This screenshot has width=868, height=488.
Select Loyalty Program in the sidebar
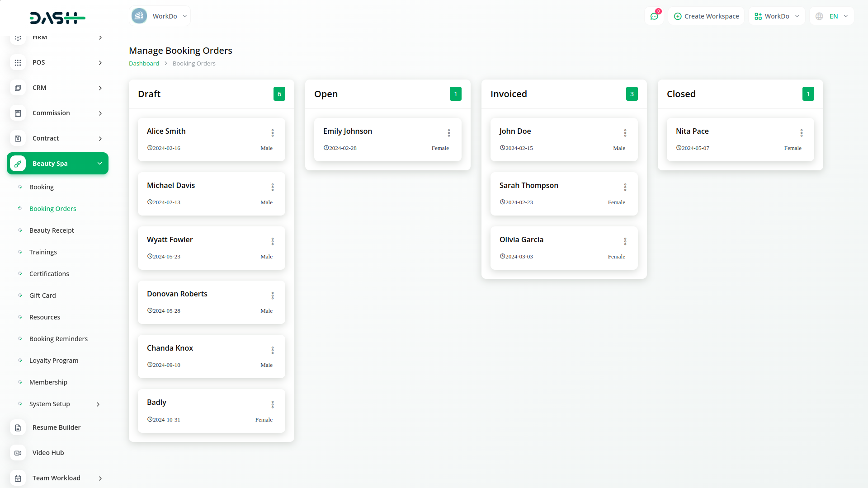[x=54, y=361]
